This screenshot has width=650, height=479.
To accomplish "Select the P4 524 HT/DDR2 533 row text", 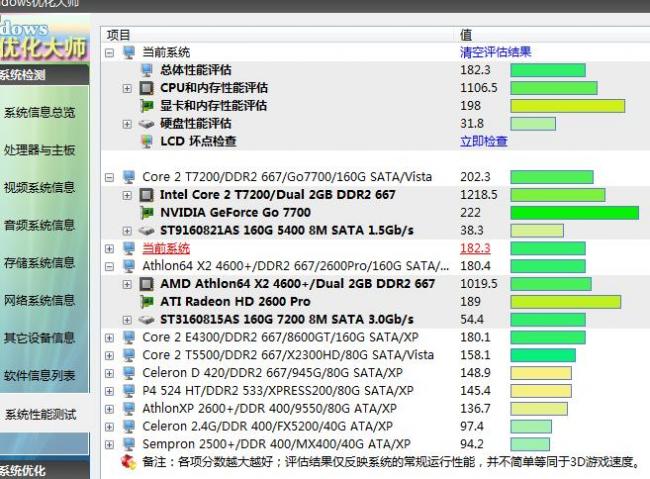I will pyautogui.click(x=278, y=391).
